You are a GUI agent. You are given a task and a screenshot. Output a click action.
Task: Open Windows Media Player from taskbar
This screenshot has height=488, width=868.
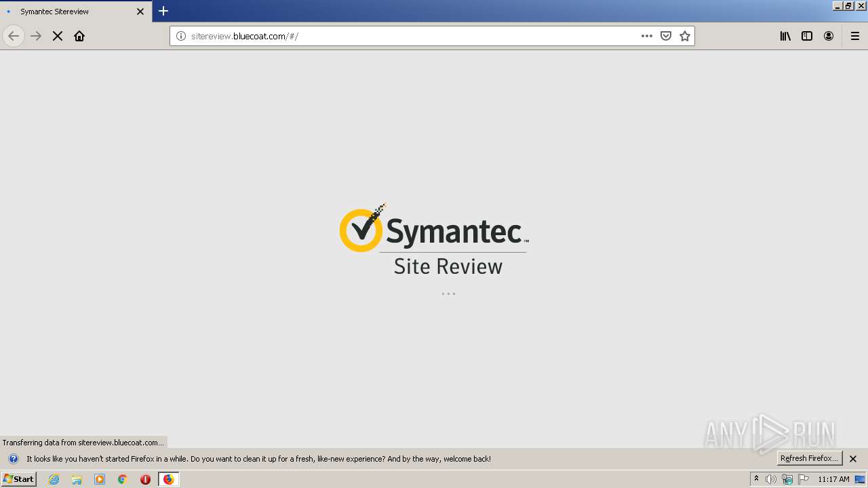click(x=100, y=479)
